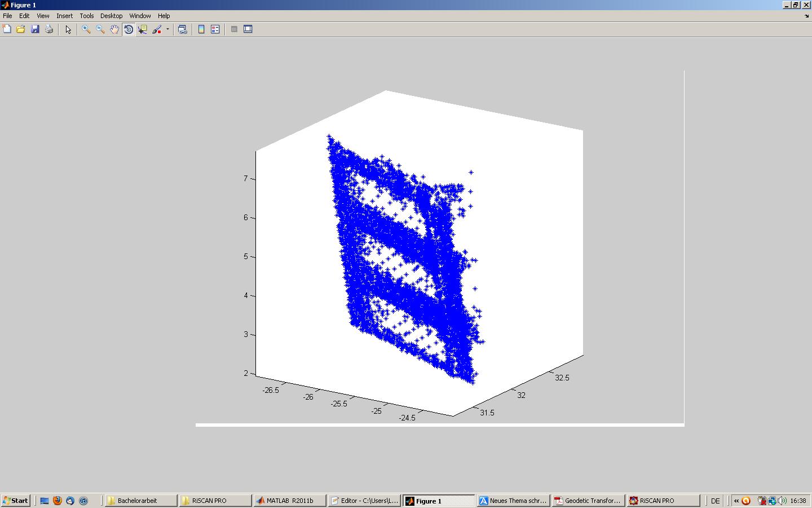Screen dimensions: 812x508
Task: Select the Zoom In magnifier tool
Action: [x=86, y=29]
